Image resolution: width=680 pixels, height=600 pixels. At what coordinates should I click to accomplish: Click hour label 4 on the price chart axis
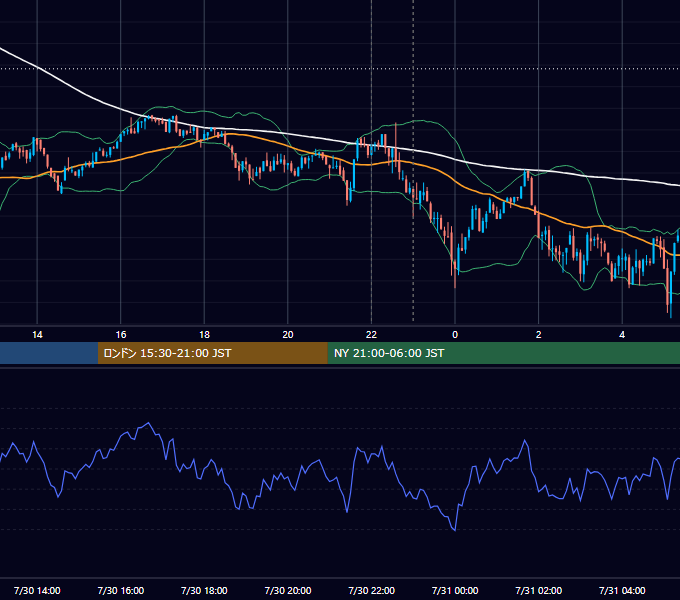point(622,335)
